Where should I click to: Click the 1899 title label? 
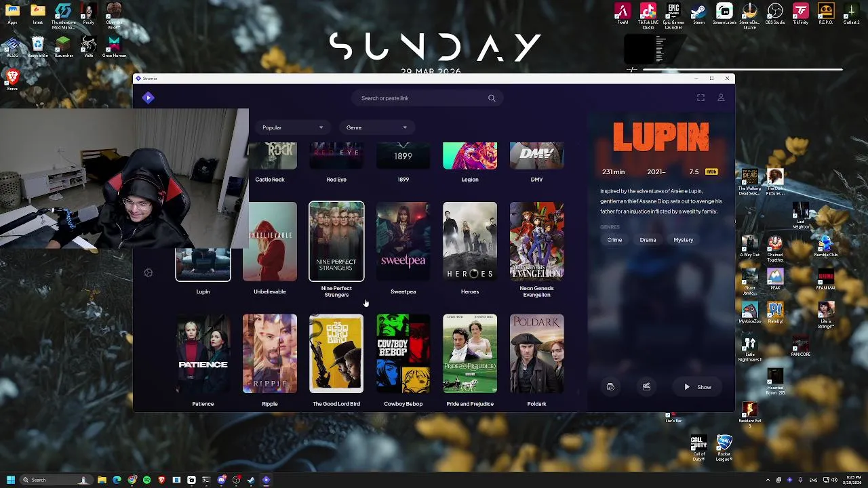click(403, 180)
